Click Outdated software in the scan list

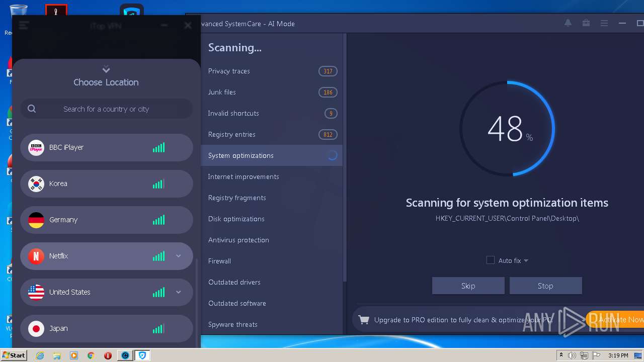click(272, 303)
